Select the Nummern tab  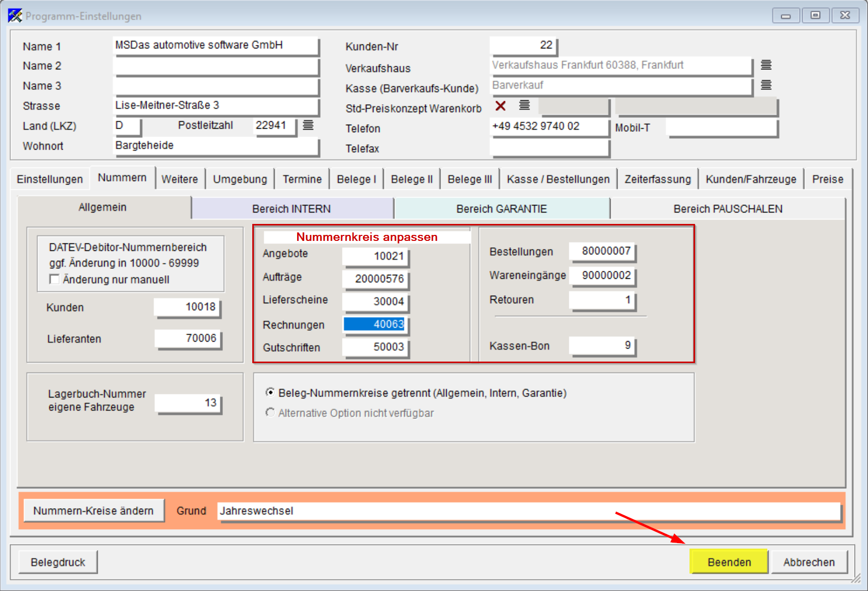coord(122,178)
